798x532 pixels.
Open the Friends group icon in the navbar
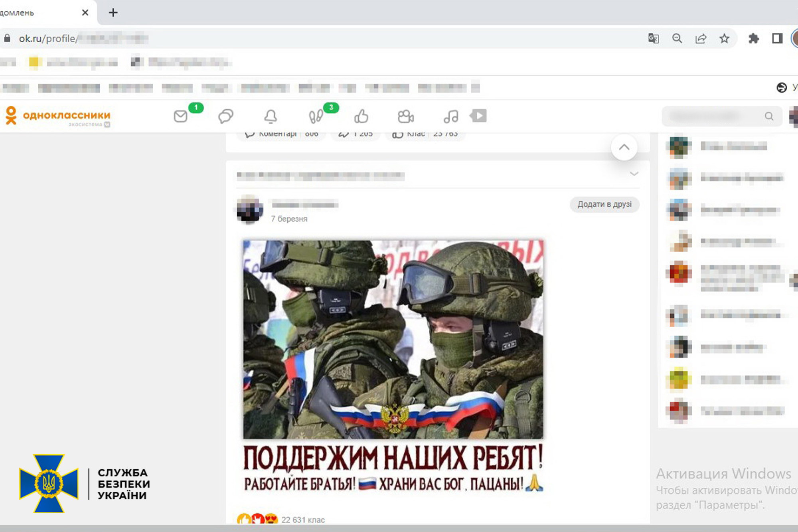tap(406, 117)
